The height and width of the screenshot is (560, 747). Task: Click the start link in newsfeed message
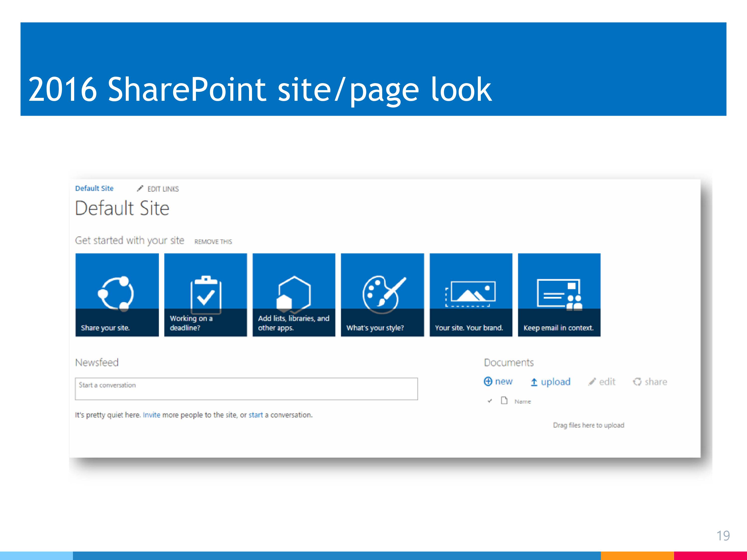pos(256,415)
